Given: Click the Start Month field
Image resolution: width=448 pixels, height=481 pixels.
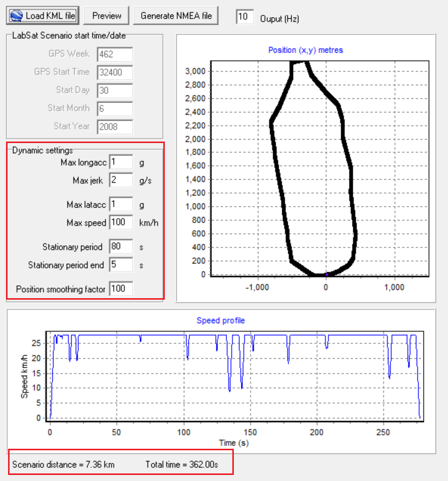Looking at the screenshot, I should 115,109.
